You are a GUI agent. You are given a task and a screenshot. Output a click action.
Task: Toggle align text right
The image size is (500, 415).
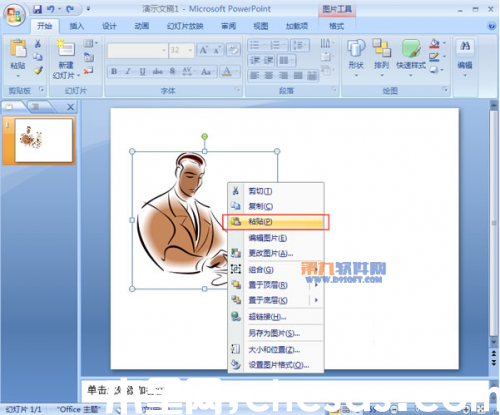(x=283, y=76)
